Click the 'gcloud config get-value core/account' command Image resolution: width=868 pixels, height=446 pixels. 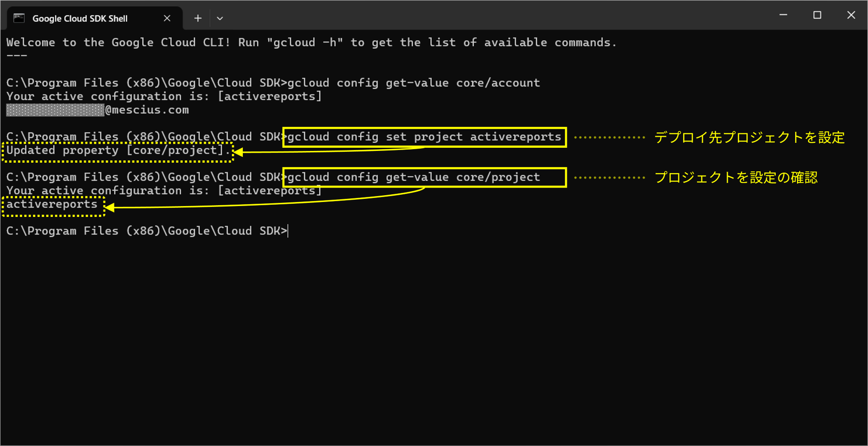414,83
